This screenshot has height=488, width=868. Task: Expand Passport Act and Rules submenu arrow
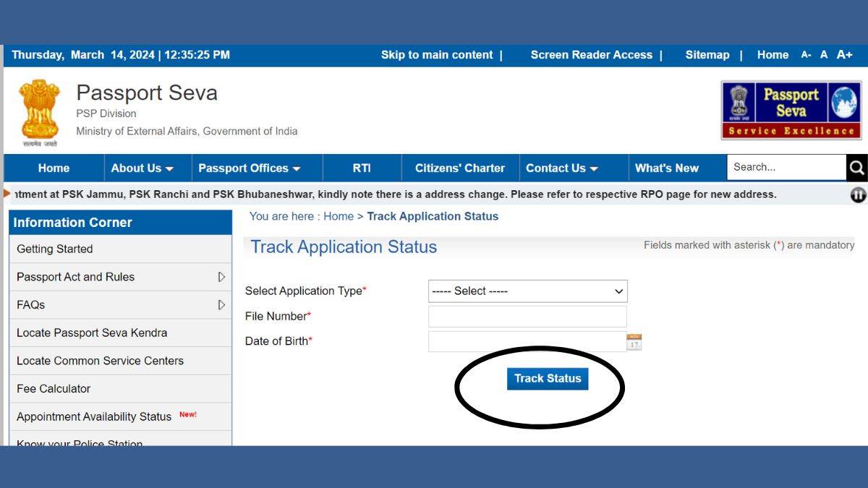221,277
